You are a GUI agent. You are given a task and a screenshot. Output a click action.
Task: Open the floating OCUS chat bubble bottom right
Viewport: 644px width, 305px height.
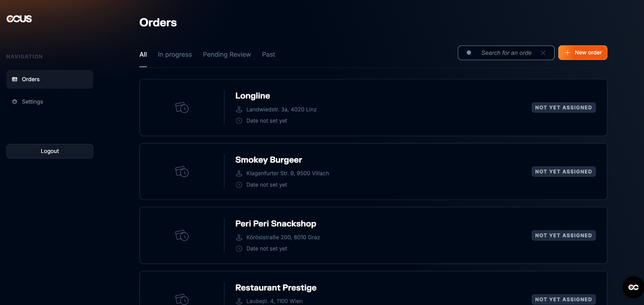pyautogui.click(x=633, y=287)
